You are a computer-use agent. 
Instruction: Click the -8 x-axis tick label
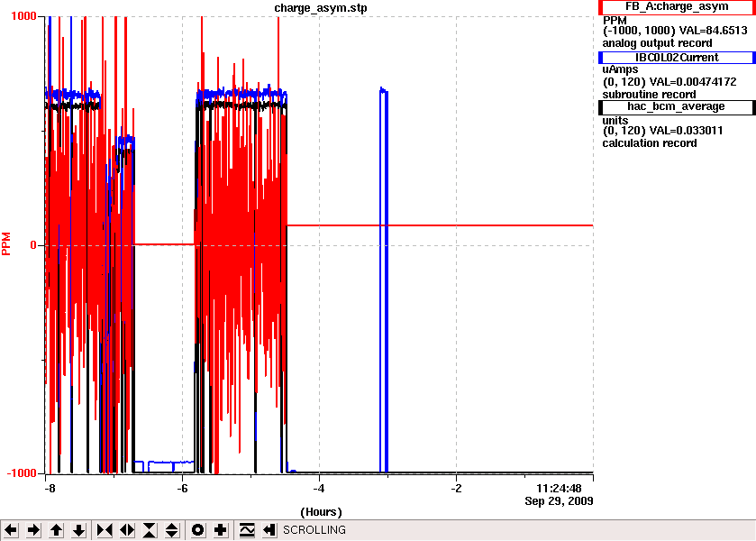point(50,489)
